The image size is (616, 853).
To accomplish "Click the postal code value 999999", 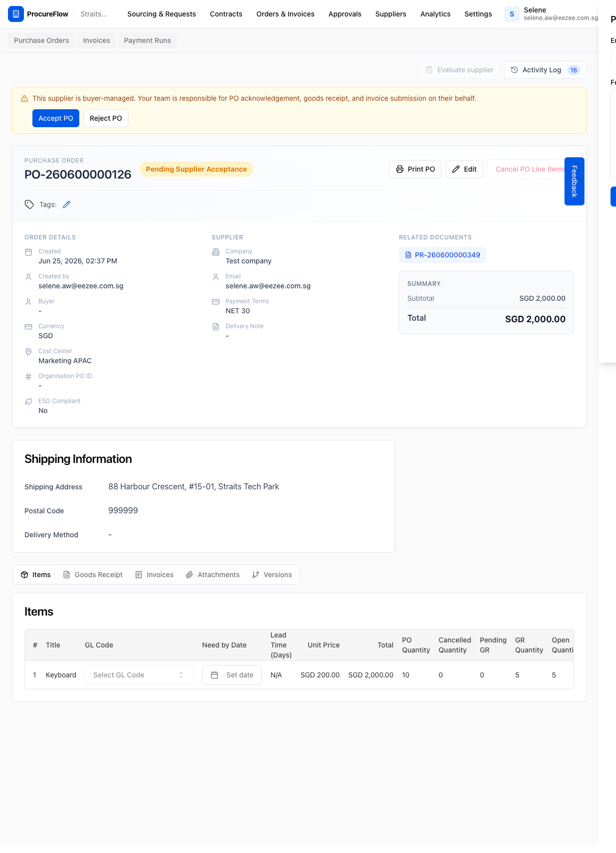I will (x=123, y=510).
